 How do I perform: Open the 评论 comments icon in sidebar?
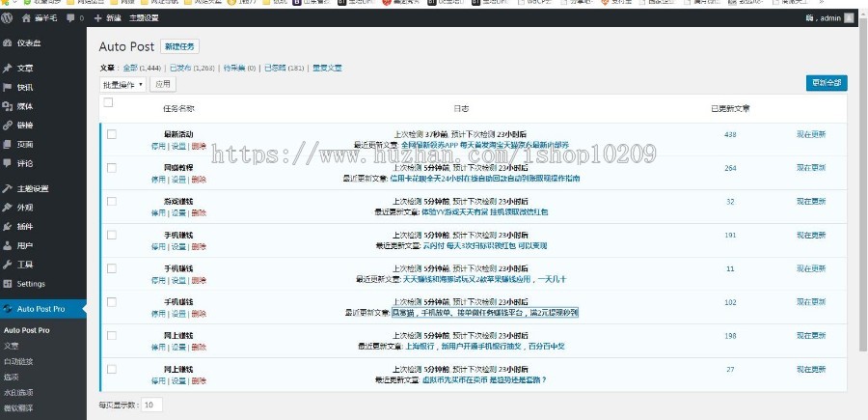coord(8,163)
